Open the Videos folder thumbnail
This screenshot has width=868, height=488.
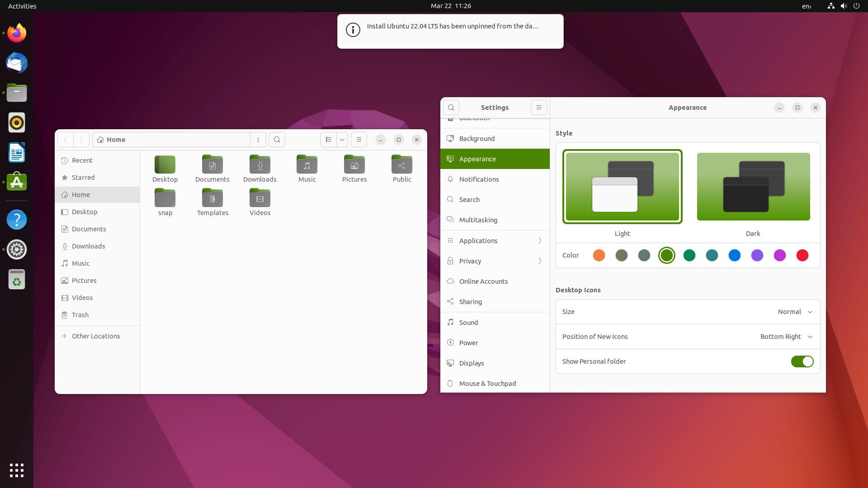click(x=259, y=198)
